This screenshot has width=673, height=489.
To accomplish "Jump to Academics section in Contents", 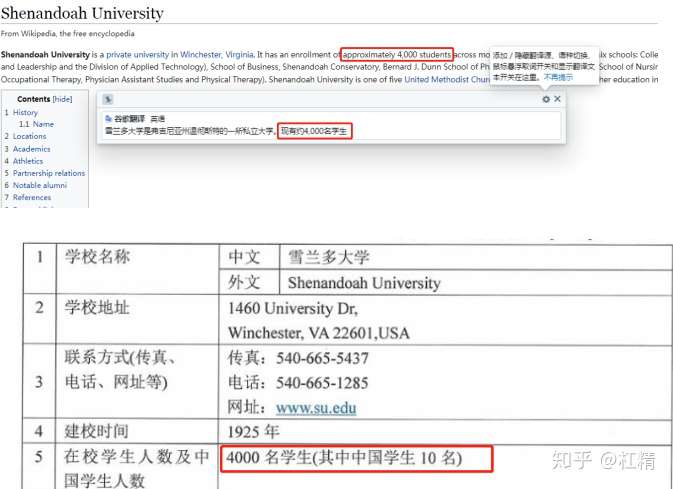I will [x=31, y=149].
